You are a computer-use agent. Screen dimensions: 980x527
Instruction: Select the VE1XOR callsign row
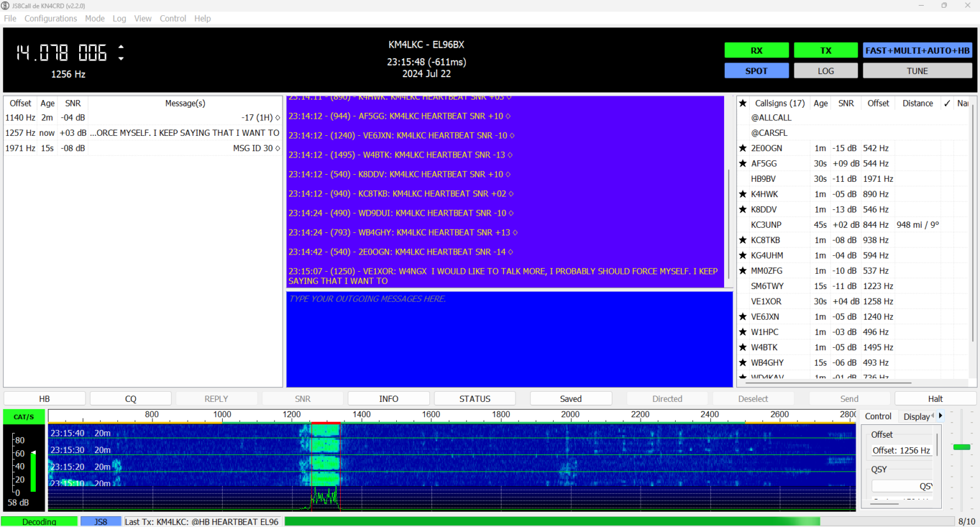coord(853,301)
